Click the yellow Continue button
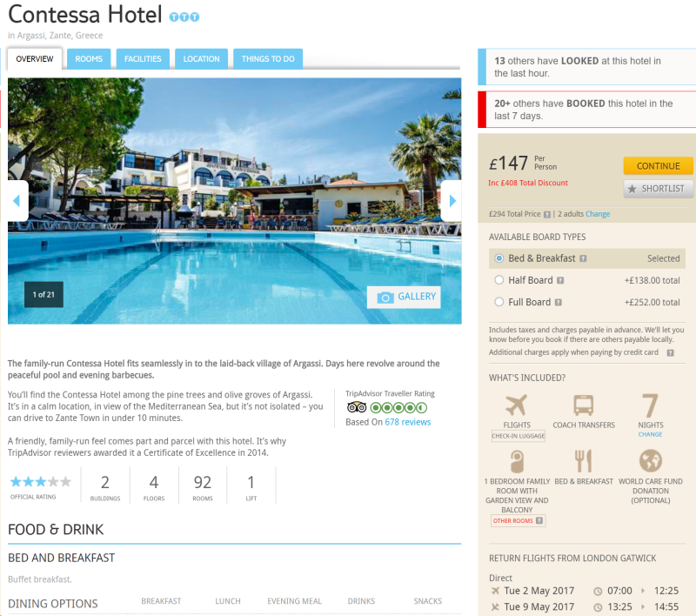 pyautogui.click(x=659, y=166)
